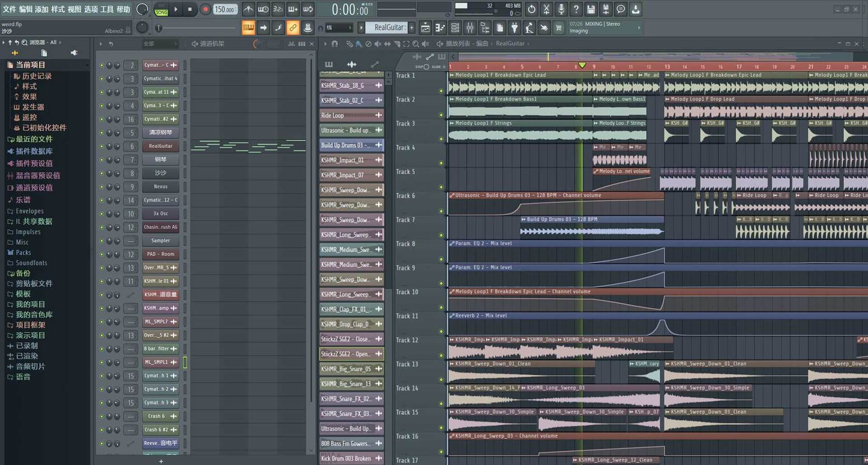Image resolution: width=868 pixels, height=465 pixels.
Task: Open the 编辑 menu
Action: pyautogui.click(x=25, y=9)
